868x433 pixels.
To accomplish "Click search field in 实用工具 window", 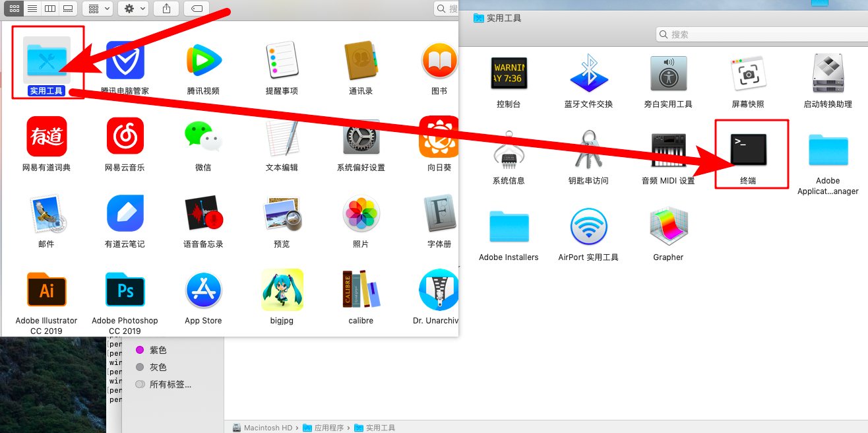I will pos(762,34).
